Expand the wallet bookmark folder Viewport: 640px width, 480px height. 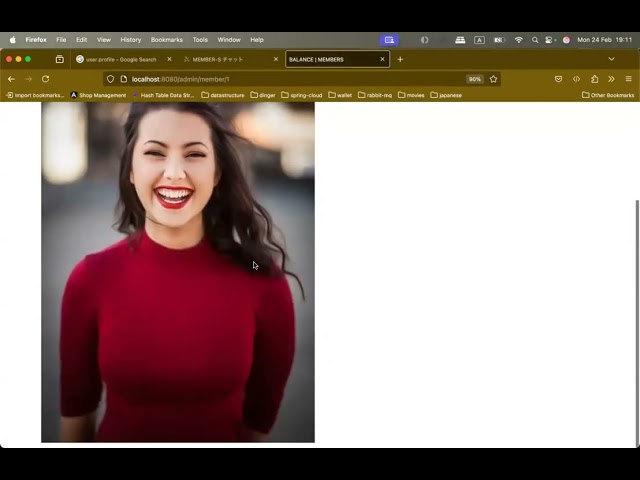pos(340,95)
